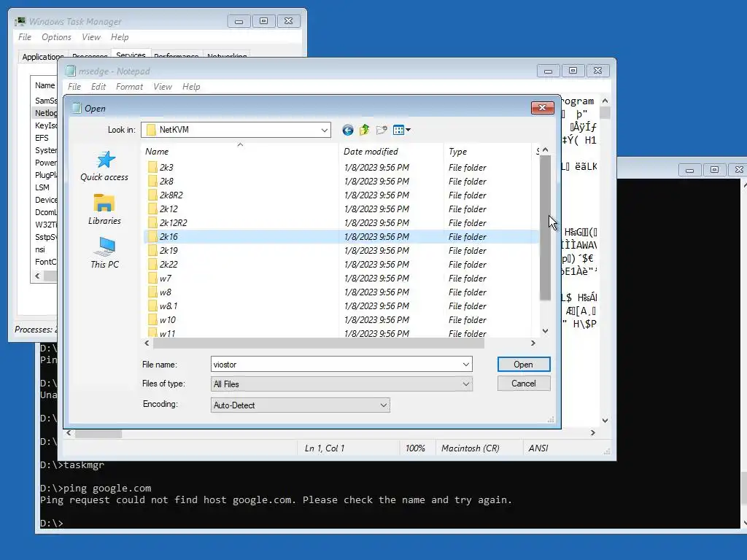
Task: Go up one folder level icon
Action: pos(365,130)
